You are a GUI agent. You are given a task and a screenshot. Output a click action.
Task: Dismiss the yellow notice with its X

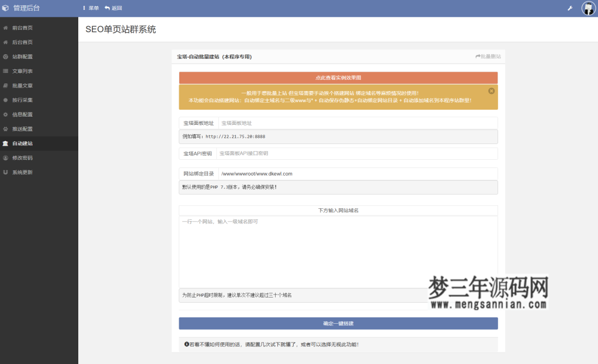(491, 90)
